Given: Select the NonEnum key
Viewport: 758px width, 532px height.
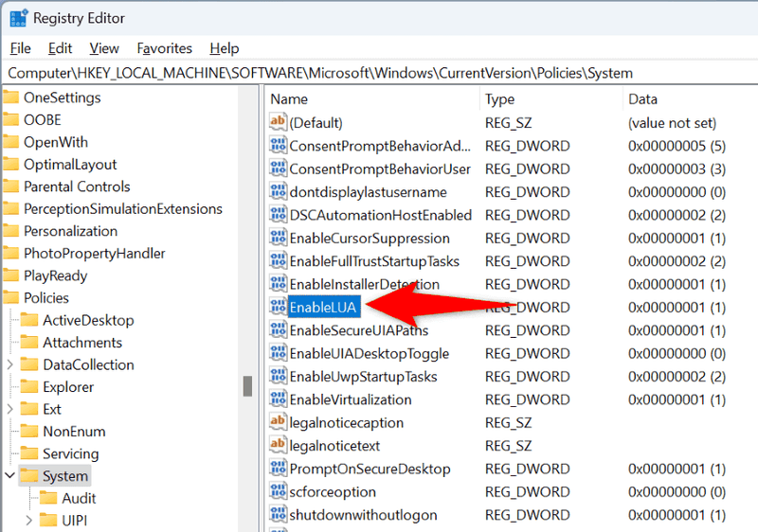Looking at the screenshot, I should click(x=74, y=431).
